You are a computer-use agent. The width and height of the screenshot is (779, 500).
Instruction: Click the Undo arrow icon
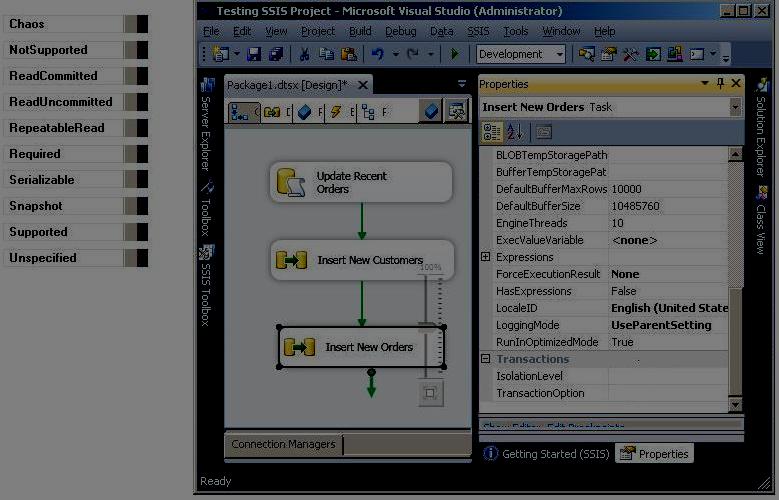click(x=378, y=54)
